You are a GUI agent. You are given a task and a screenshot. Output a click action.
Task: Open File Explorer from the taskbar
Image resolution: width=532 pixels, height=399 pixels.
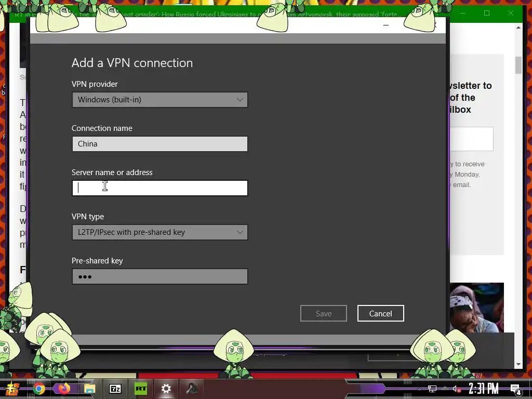[89, 389]
